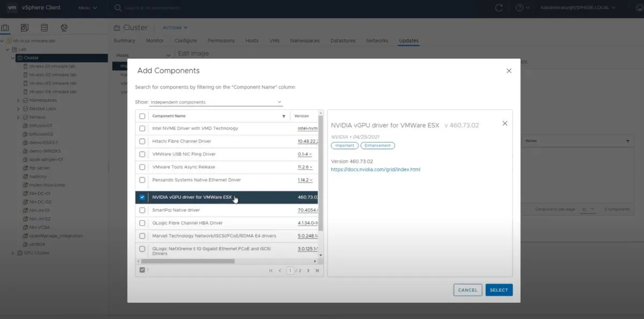Viewport: 644px width, 319px height.
Task: Check Pensando Systems Native Ethernet Driver box
Action: click(142, 180)
